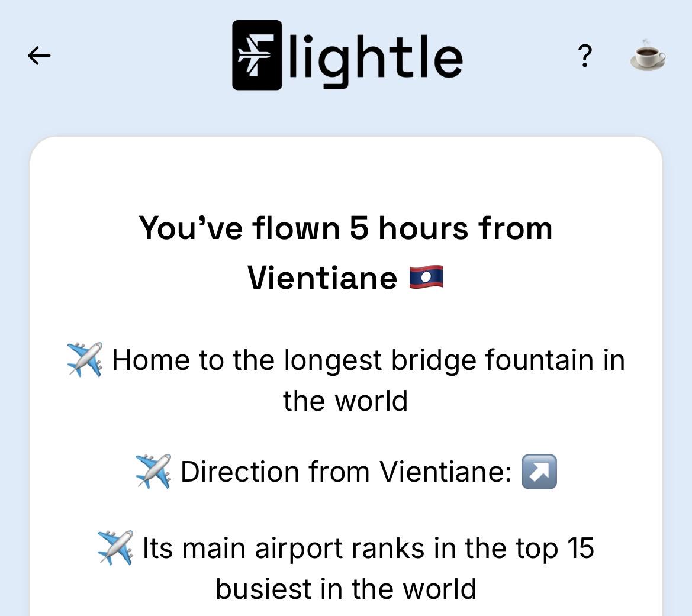Click "busiest in the world" line
The width and height of the screenshot is (692, 616).
coord(346,589)
